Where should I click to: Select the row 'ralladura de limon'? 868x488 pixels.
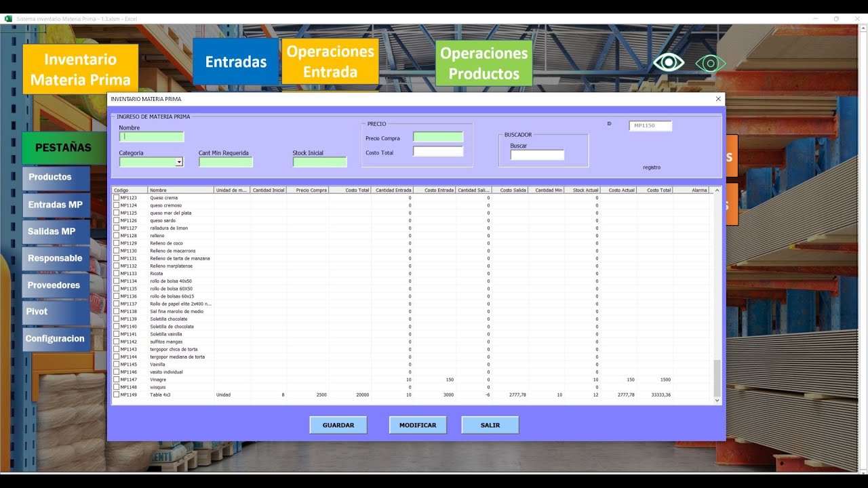coord(412,228)
